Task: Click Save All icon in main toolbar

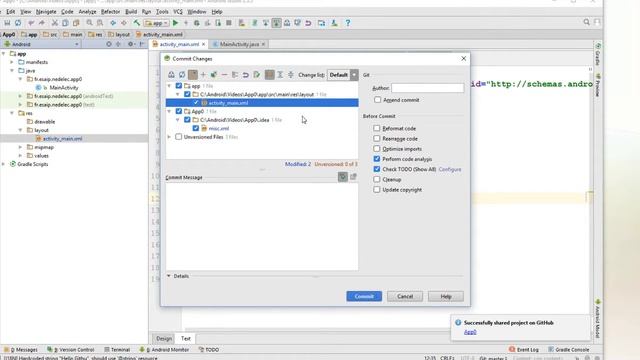Action: [7, 23]
